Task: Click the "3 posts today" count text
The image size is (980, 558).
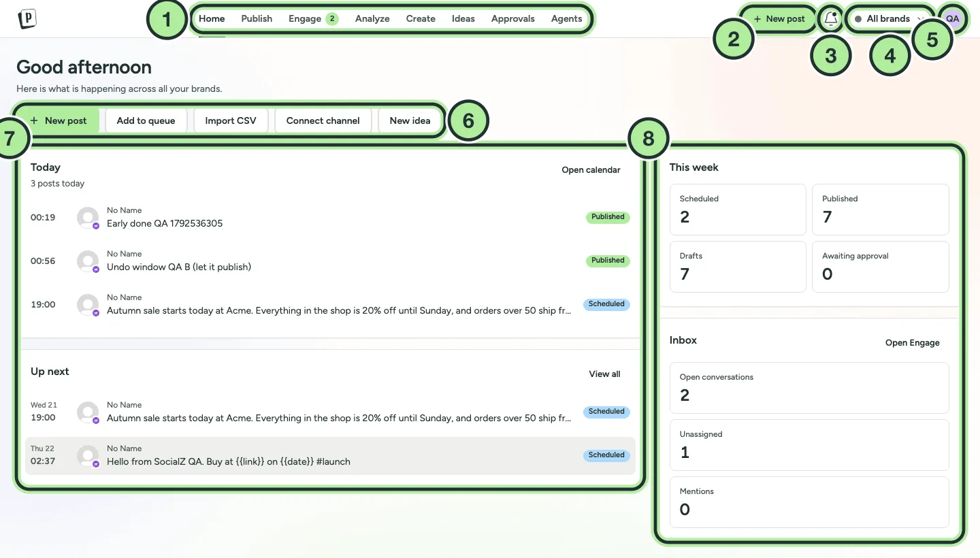Action: 58,184
